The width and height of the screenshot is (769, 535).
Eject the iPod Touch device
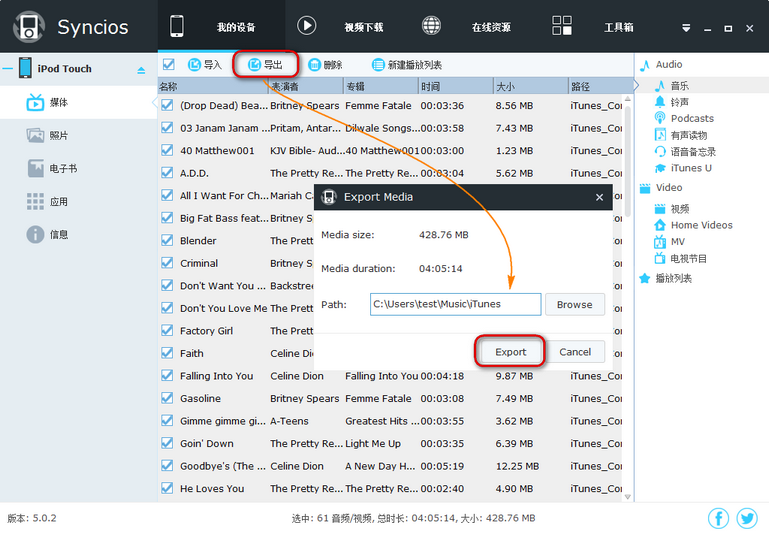click(x=141, y=70)
